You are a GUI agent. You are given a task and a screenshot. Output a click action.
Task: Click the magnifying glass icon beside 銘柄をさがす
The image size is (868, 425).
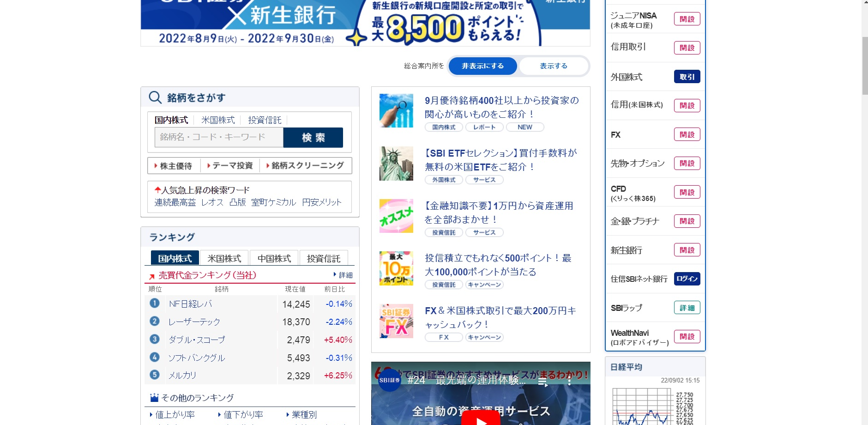(x=155, y=97)
